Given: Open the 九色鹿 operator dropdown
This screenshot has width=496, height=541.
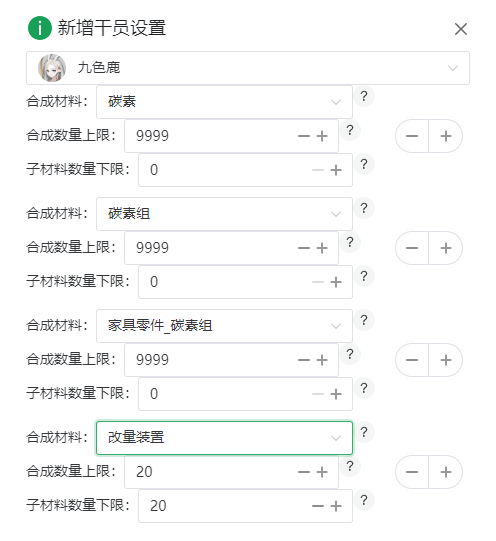Looking at the screenshot, I should coord(248,68).
